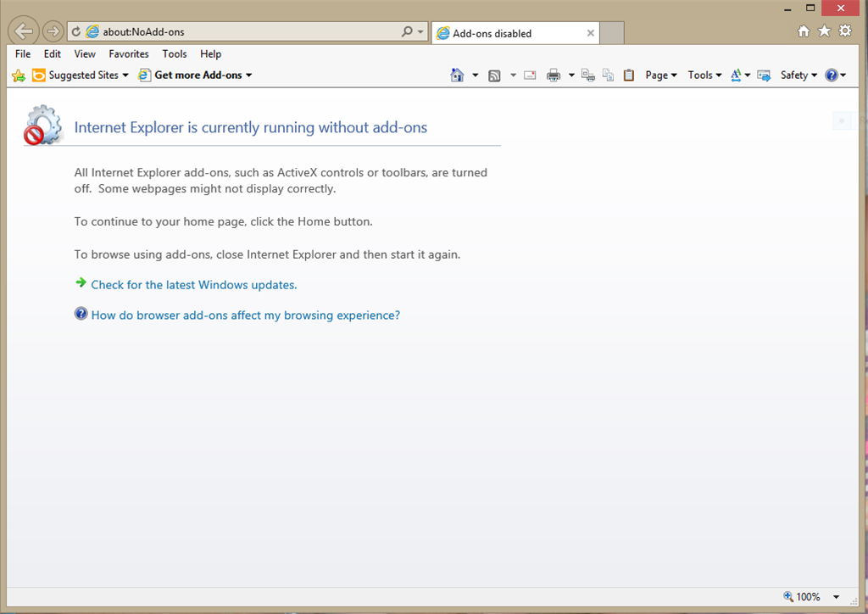Click the Read mail envelope icon
Viewport: 868px width, 614px height.
(x=531, y=75)
